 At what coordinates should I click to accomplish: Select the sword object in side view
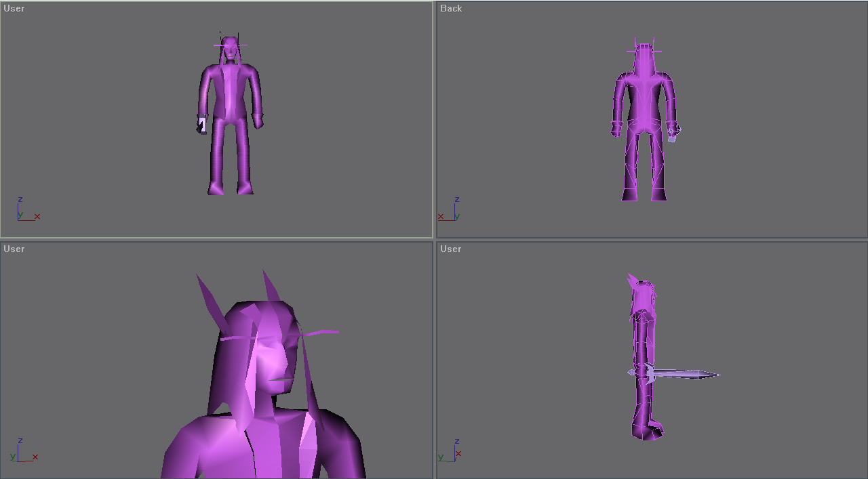(x=673, y=373)
